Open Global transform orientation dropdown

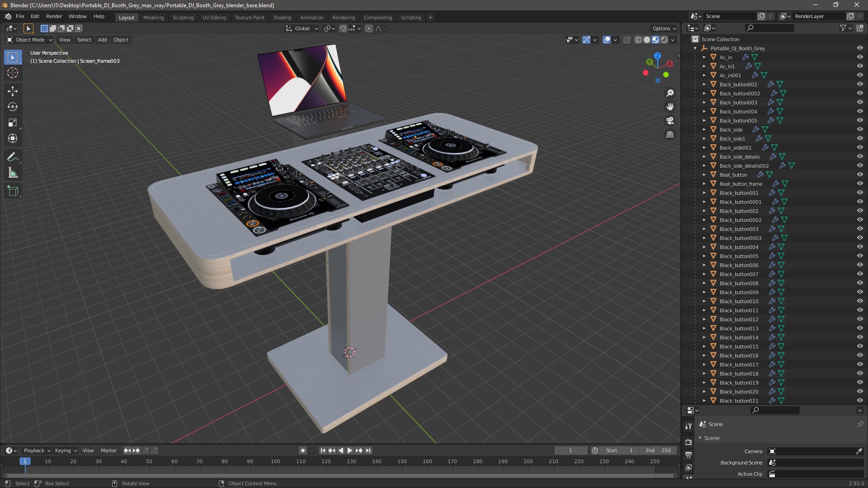[x=302, y=28]
